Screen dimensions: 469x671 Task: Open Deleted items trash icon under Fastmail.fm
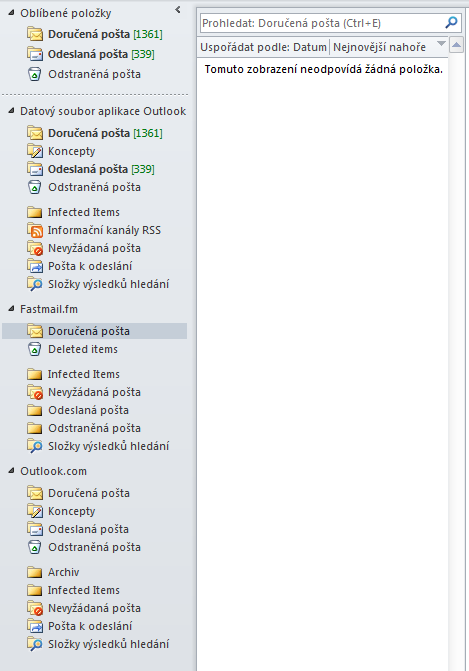[35, 349]
